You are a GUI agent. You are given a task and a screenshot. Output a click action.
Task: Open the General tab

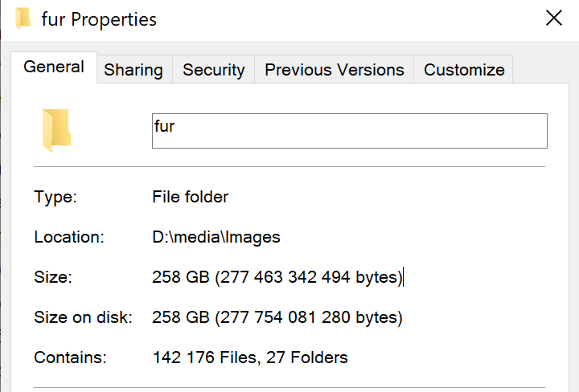(x=54, y=67)
